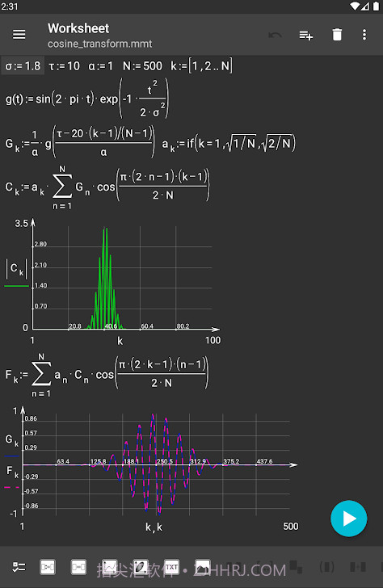Tap the first formula box icon in bottom toolbar
This screenshot has width=383, height=588.
click(x=48, y=567)
